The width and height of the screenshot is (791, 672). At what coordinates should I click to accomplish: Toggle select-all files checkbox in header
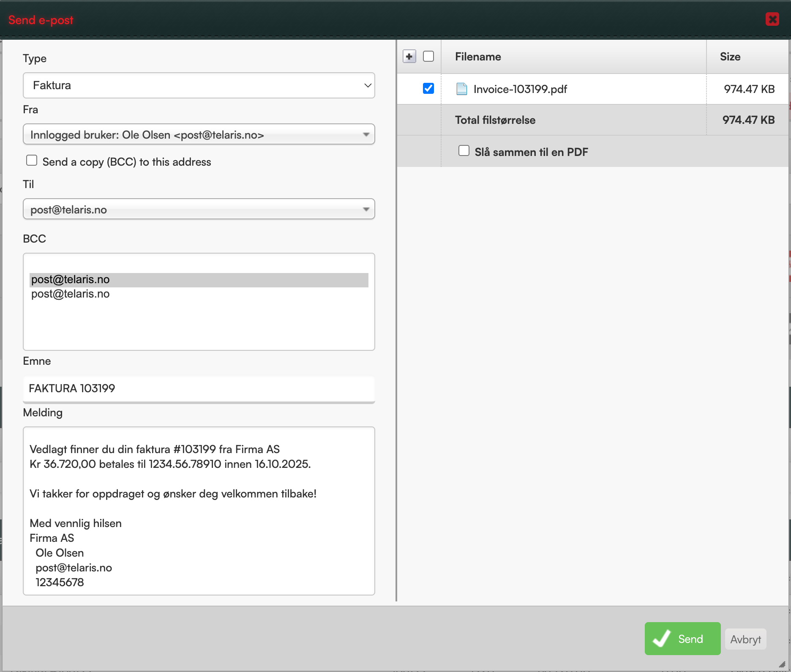[428, 56]
